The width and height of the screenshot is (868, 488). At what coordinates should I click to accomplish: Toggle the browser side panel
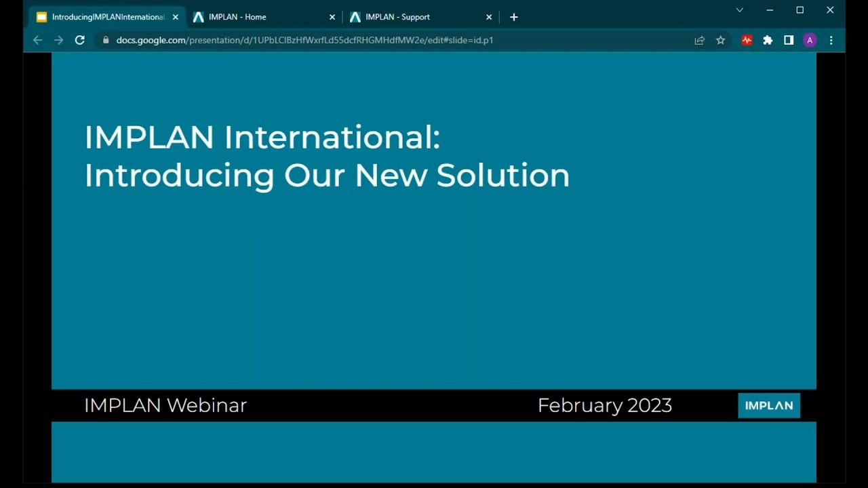[789, 40]
